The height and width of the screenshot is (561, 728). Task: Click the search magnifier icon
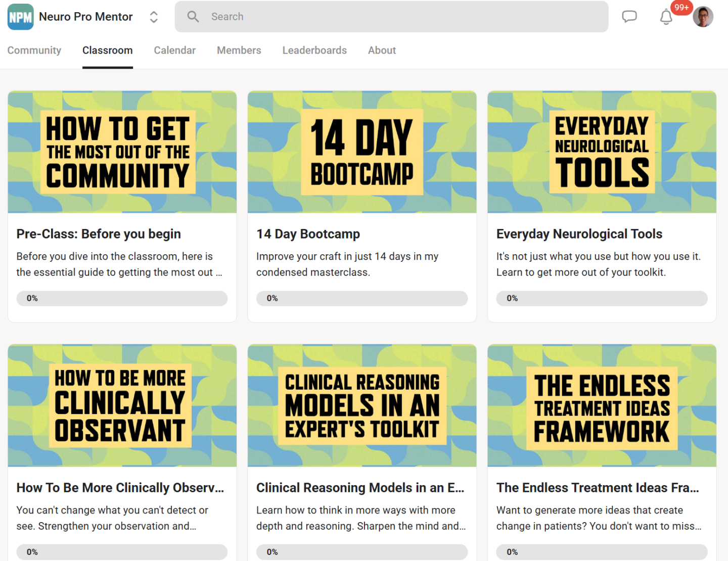(x=193, y=17)
